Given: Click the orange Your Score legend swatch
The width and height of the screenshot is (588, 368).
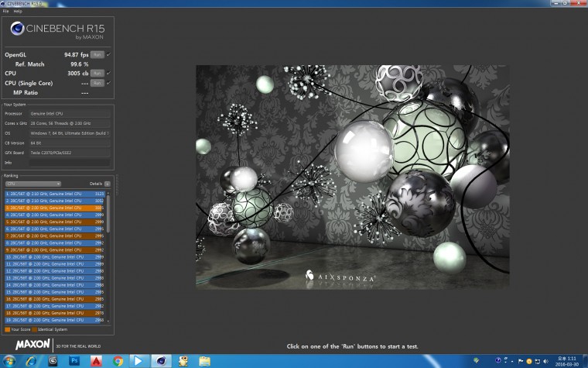Looking at the screenshot, I should (x=8, y=329).
